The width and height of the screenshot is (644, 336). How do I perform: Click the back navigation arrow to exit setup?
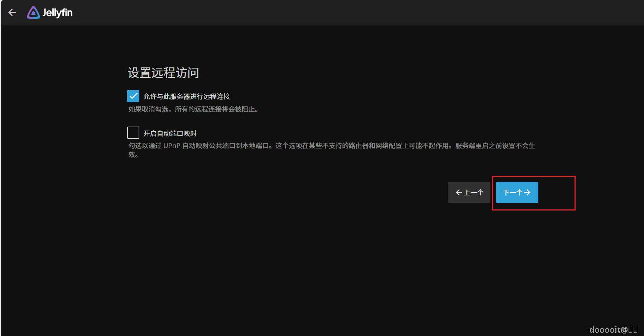coord(12,13)
